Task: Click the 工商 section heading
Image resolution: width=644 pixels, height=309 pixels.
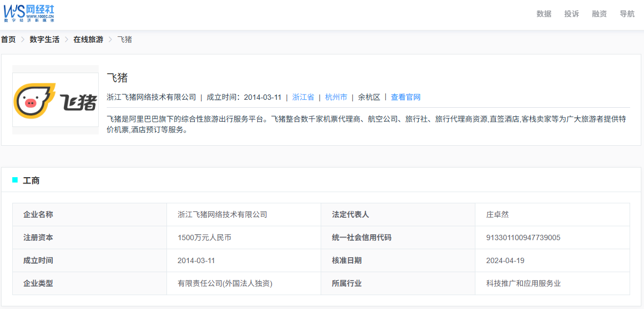Action: (x=31, y=180)
